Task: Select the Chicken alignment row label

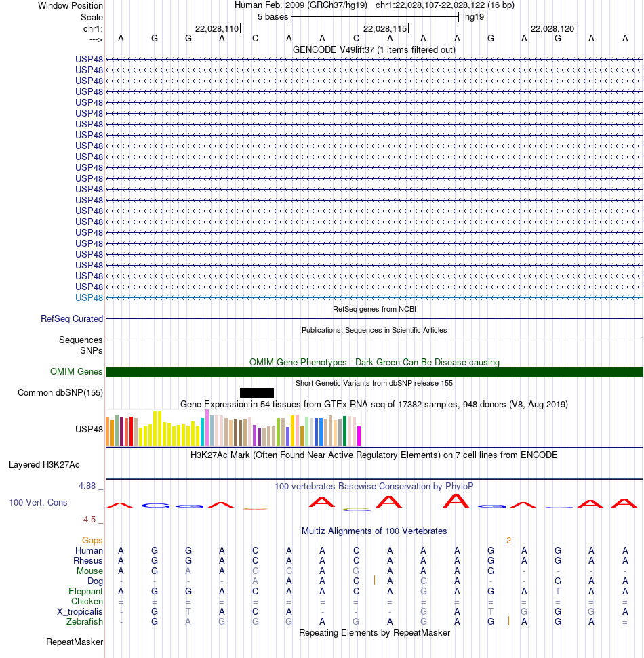Action: [87, 602]
